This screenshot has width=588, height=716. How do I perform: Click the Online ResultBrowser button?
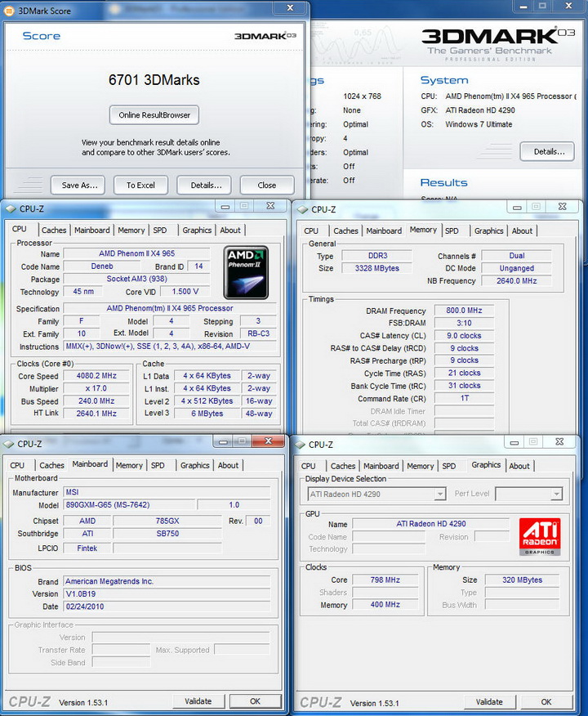click(154, 115)
